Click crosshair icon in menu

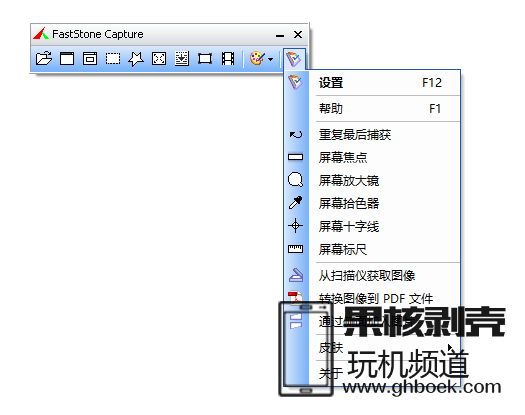click(x=296, y=226)
